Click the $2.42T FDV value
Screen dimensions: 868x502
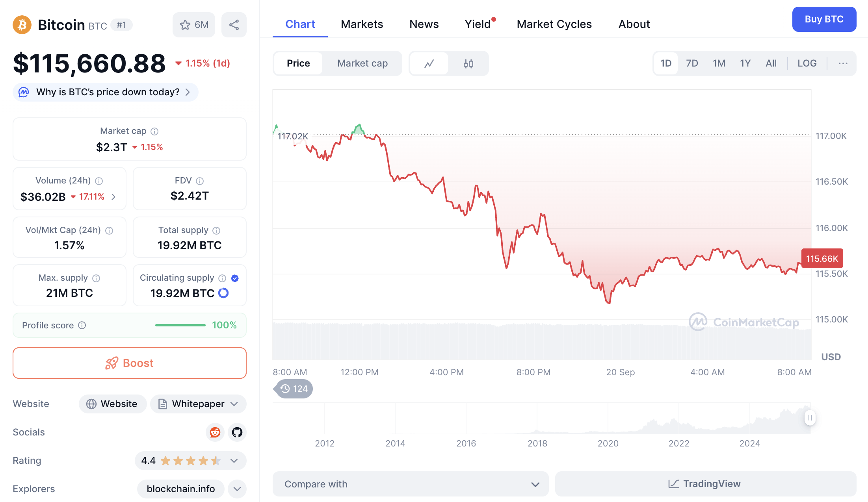(190, 196)
